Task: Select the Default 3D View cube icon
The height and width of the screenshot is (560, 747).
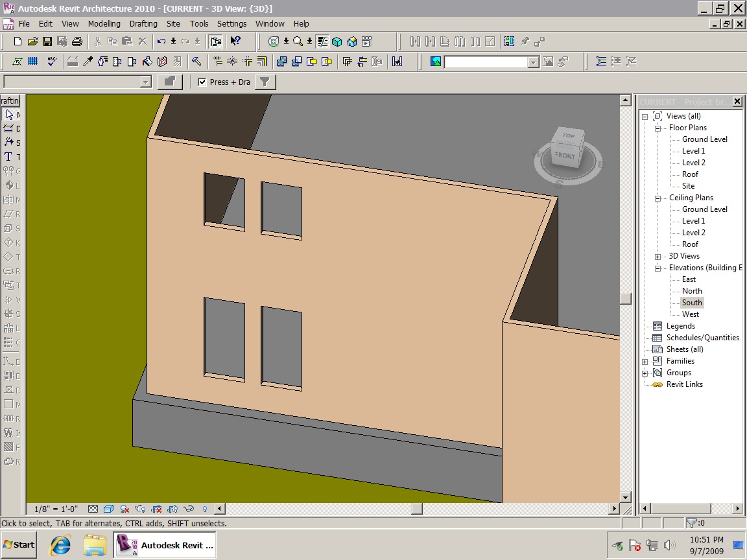Action: [337, 41]
